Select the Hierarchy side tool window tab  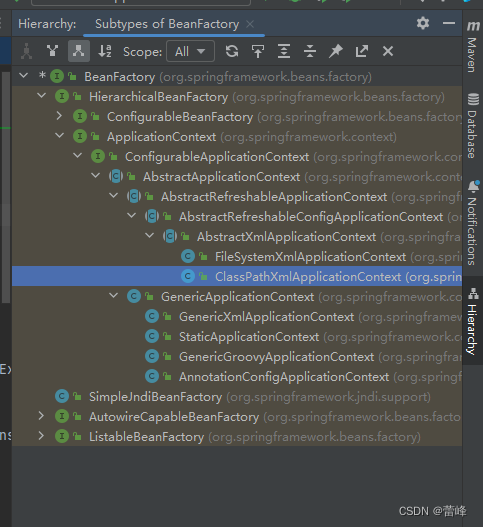(x=473, y=321)
